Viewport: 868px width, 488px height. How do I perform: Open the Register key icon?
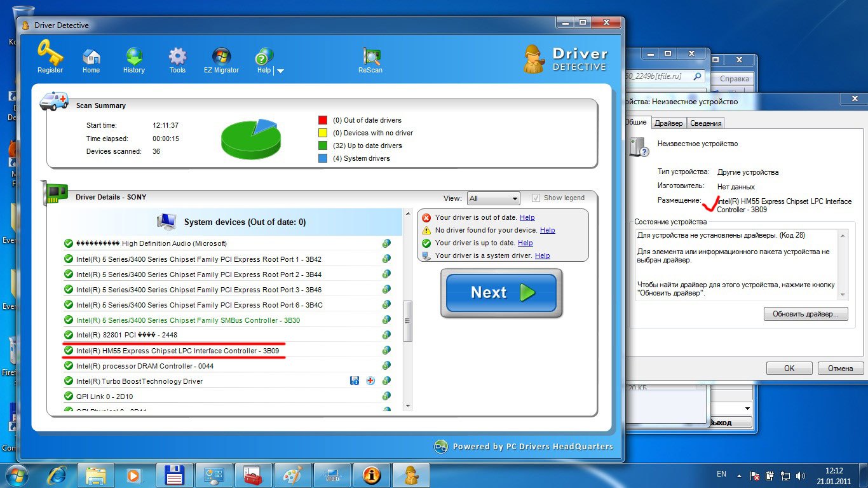click(x=50, y=57)
